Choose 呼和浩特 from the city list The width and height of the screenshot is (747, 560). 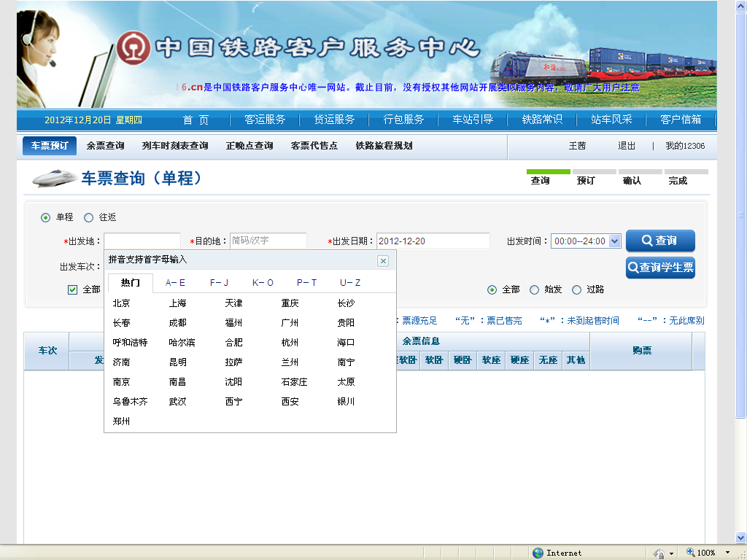pos(130,343)
